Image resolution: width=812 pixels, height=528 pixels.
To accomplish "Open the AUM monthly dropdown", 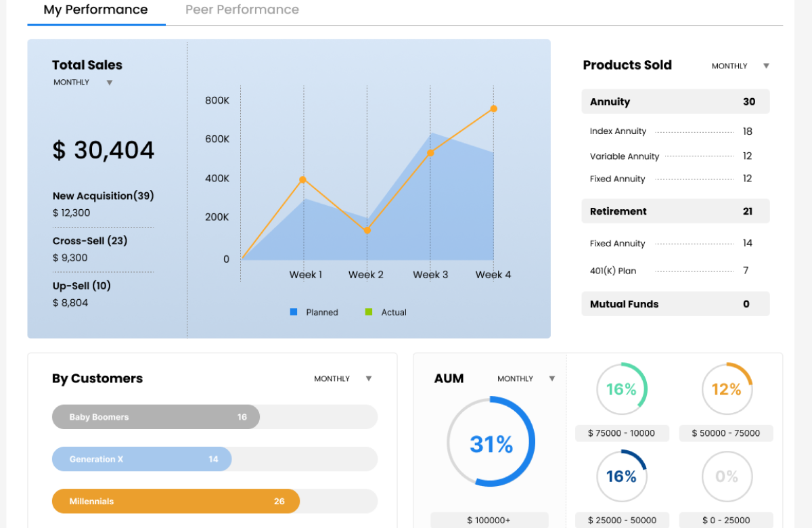I will pos(551,379).
